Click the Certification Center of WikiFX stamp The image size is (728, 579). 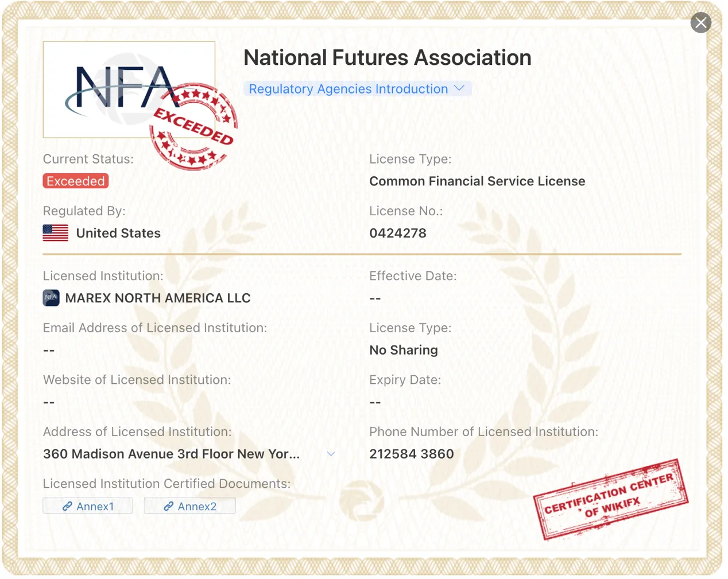611,499
